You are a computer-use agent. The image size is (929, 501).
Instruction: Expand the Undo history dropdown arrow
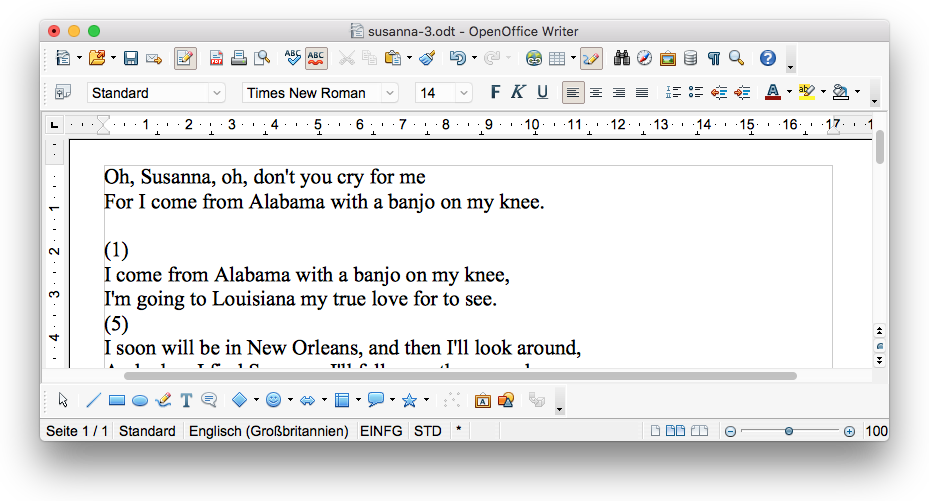[x=475, y=58]
